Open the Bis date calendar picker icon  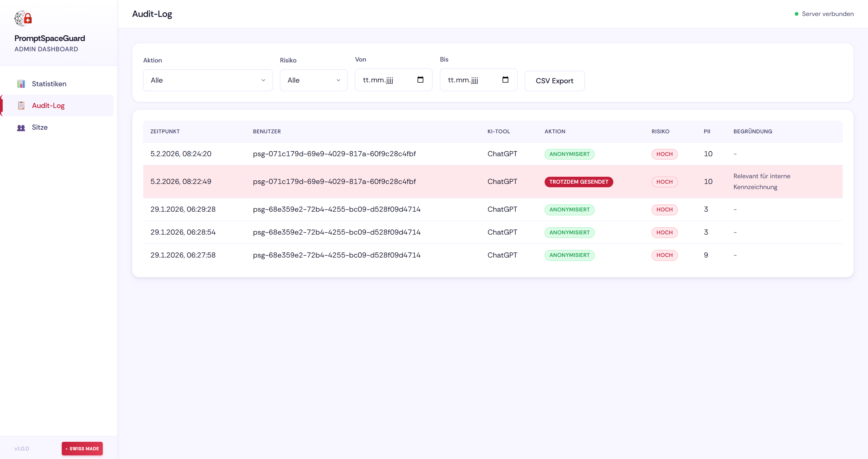[x=505, y=80]
